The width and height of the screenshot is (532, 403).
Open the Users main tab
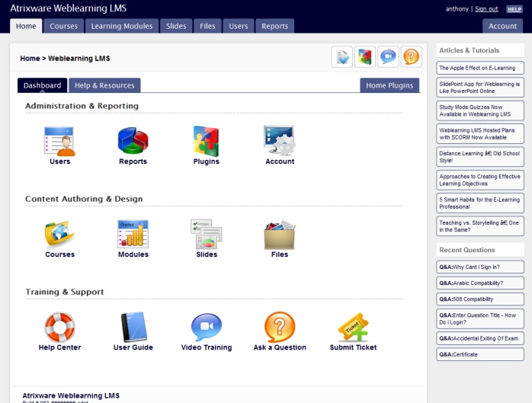point(239,26)
